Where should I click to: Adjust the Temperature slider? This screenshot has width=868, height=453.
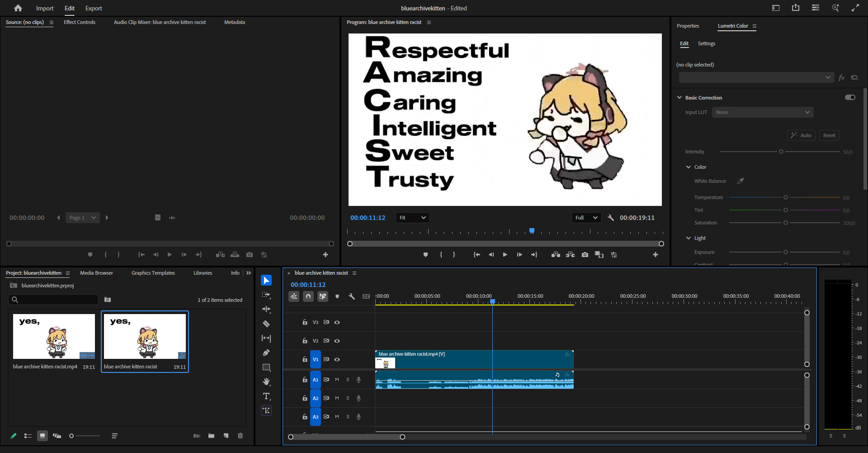[785, 197]
